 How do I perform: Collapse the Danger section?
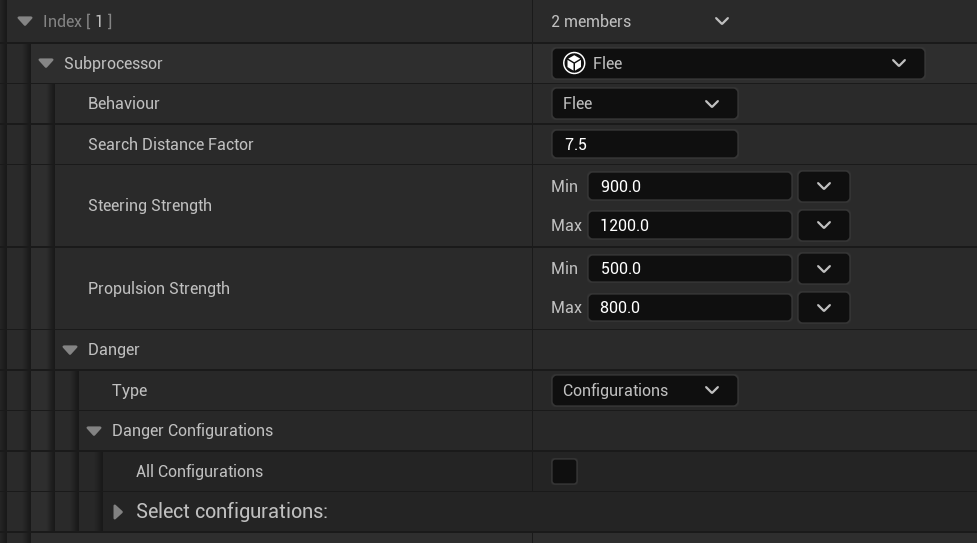click(70, 349)
